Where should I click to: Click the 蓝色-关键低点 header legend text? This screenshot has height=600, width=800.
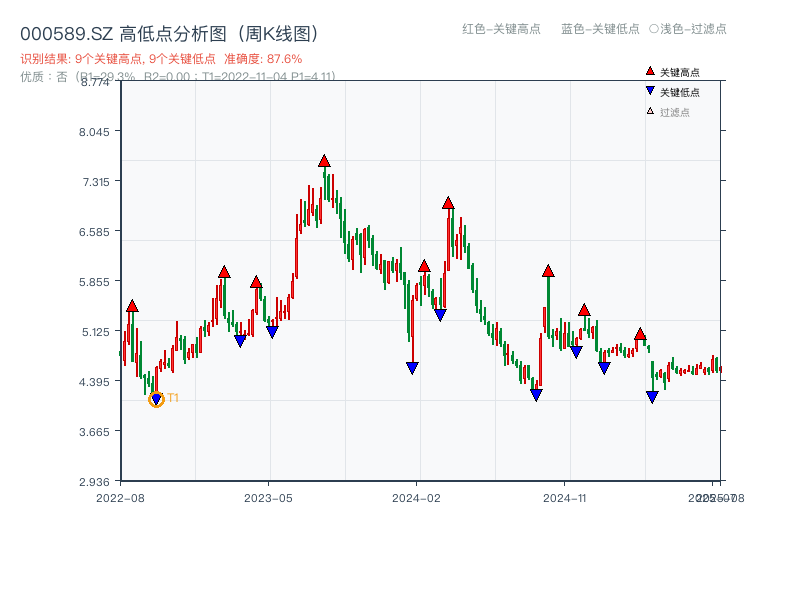tap(600, 29)
